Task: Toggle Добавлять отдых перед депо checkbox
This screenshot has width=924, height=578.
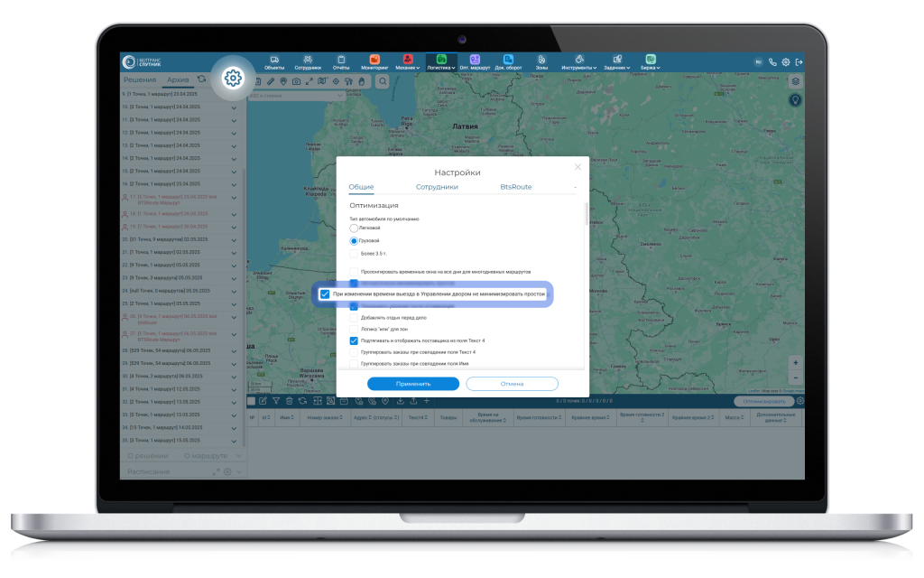Action: click(355, 318)
